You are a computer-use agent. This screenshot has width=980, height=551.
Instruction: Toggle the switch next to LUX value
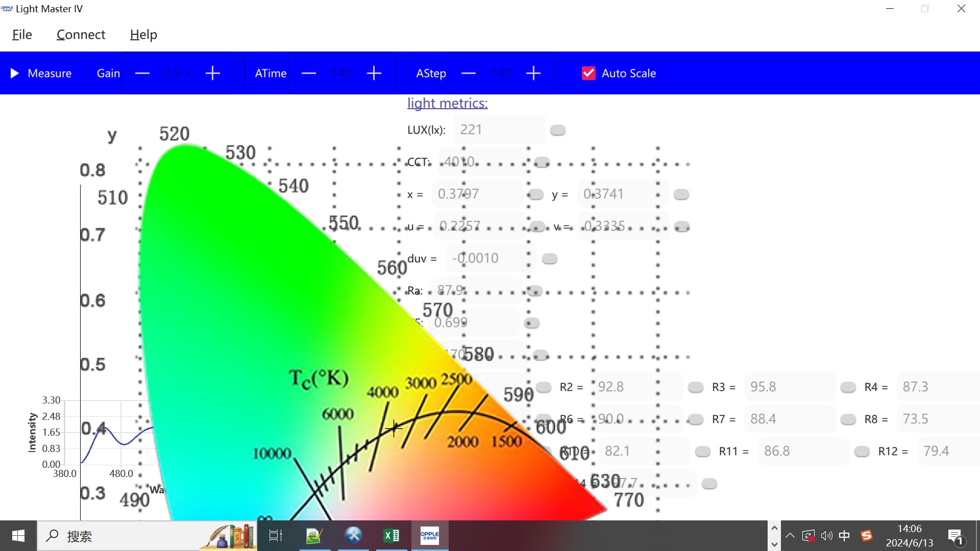click(558, 130)
